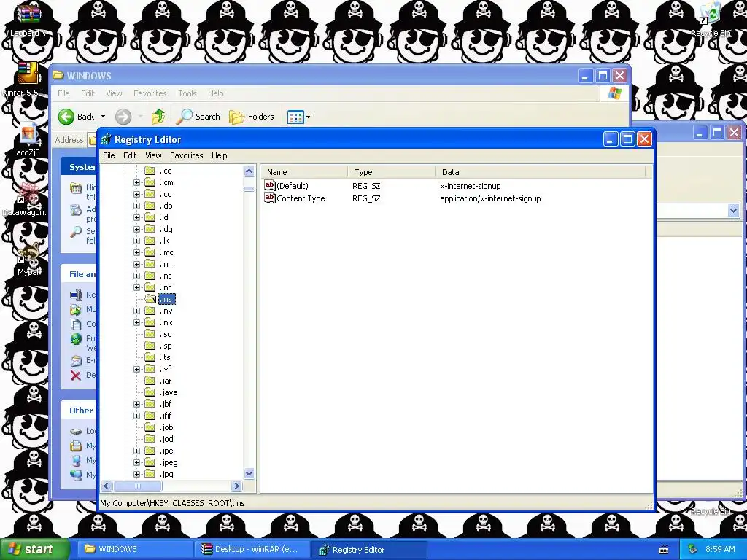Click the Registry Editor taskbar button
Screen dimensions: 747x560
click(368, 549)
